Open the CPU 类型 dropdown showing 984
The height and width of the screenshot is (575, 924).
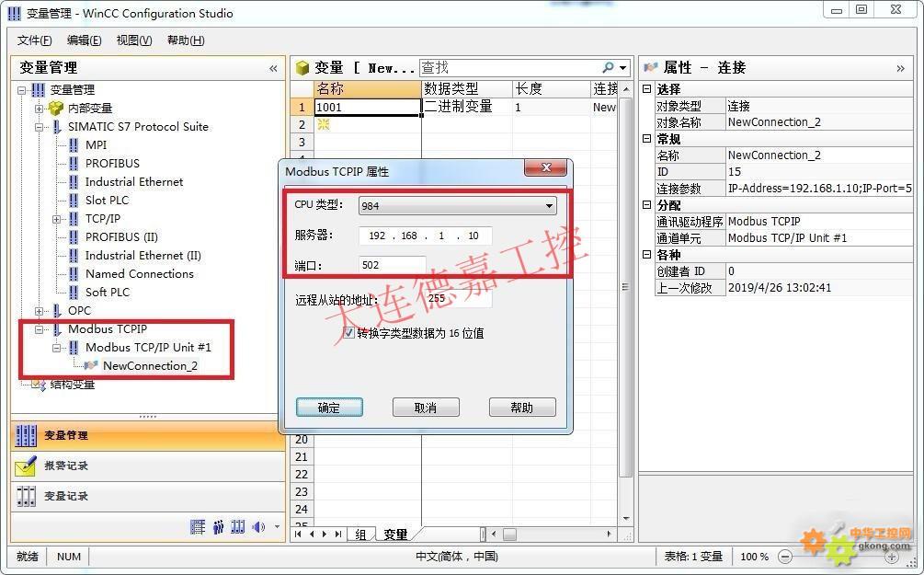[x=457, y=206]
